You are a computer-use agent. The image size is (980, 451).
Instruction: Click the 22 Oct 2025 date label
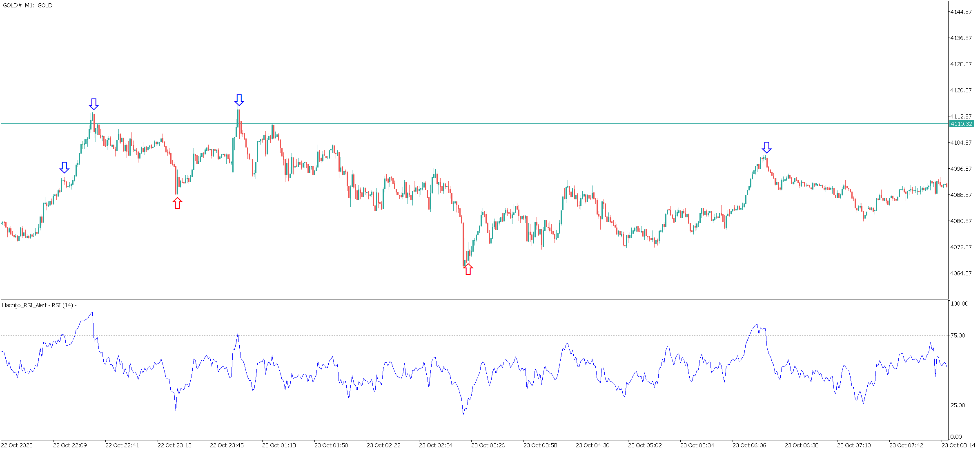[x=17, y=445]
